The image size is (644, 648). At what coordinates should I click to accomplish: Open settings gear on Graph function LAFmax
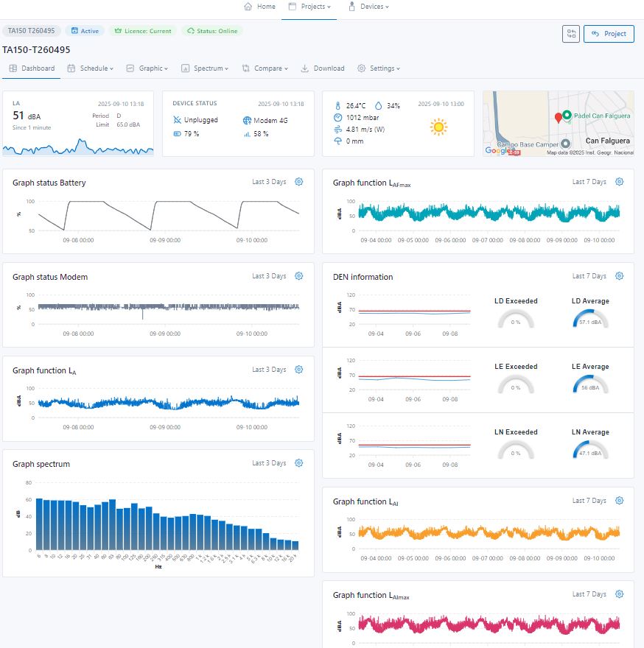[619, 181]
